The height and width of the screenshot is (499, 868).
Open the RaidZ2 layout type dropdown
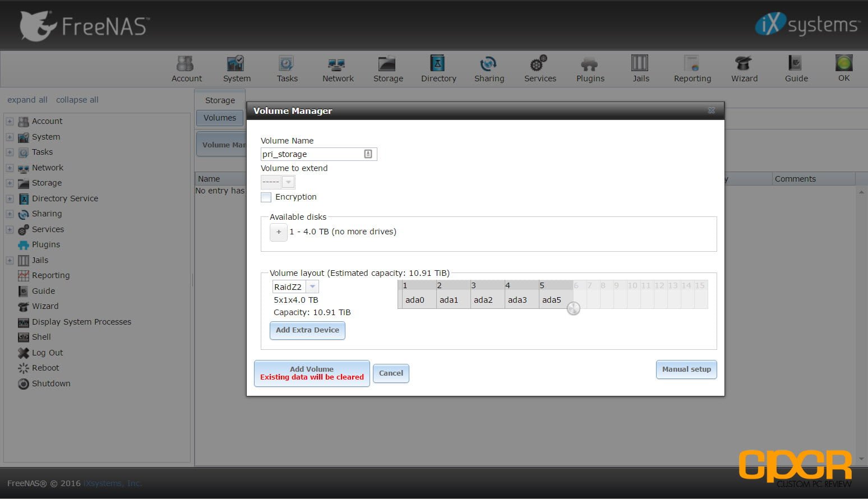click(x=312, y=287)
